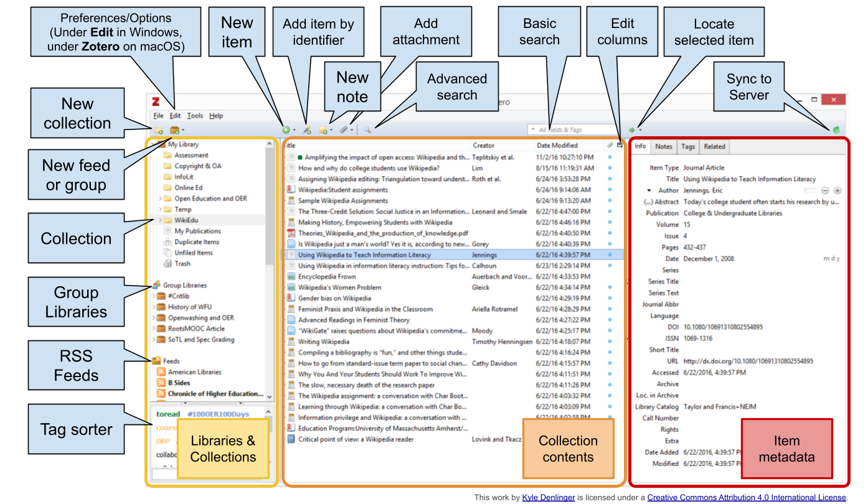
Task: Click the New Library/Group toolbar icon
Action: coord(175,130)
